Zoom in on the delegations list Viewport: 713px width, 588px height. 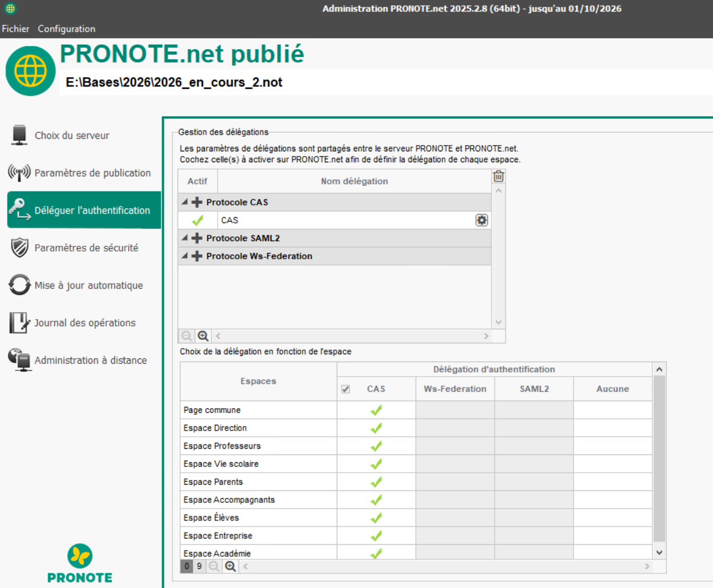coord(203,336)
